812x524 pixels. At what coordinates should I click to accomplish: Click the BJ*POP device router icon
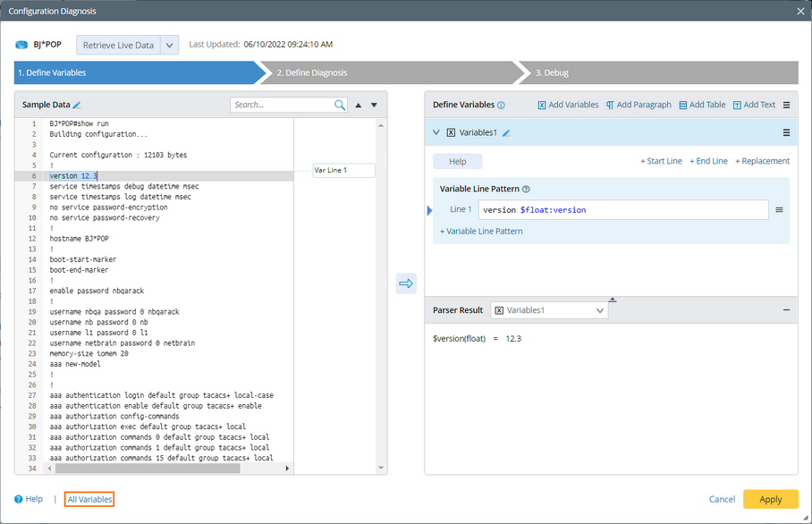tap(21, 45)
